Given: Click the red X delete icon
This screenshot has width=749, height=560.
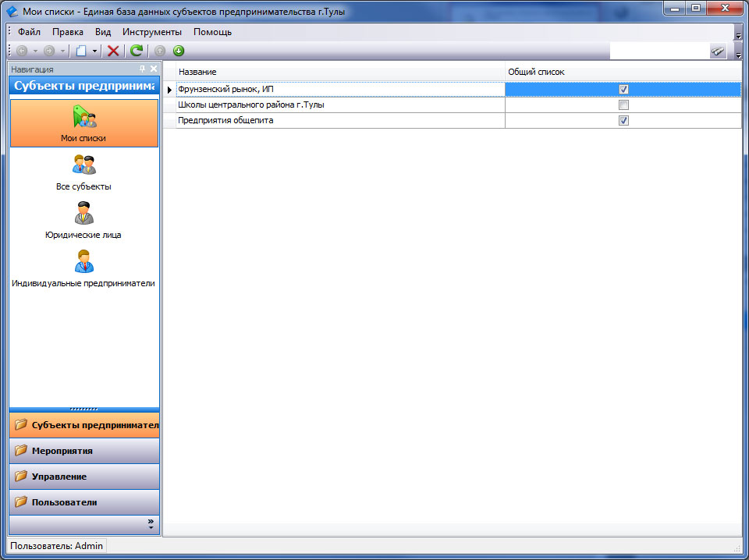Looking at the screenshot, I should click(113, 51).
